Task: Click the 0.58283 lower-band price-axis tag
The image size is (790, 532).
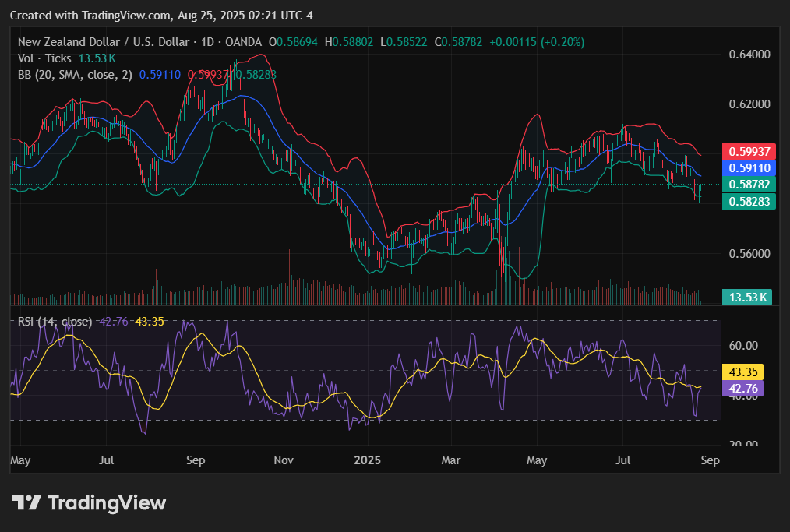Action: point(749,201)
